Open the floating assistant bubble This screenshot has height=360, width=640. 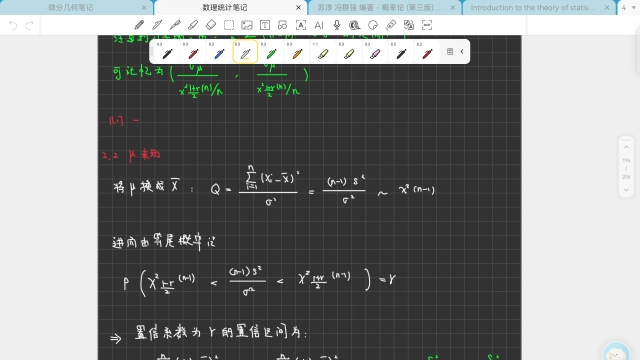[x=616, y=353]
